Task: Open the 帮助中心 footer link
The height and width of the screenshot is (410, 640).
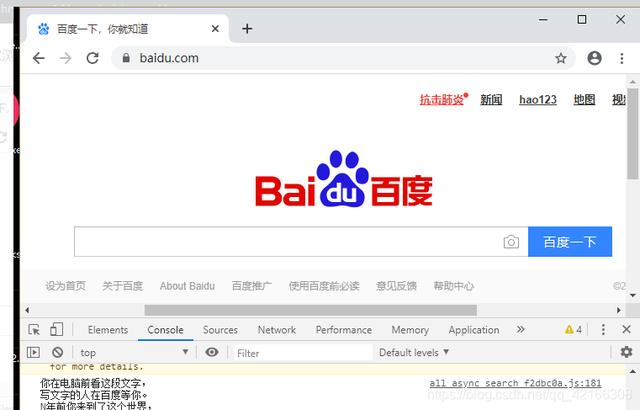Action: tap(453, 286)
